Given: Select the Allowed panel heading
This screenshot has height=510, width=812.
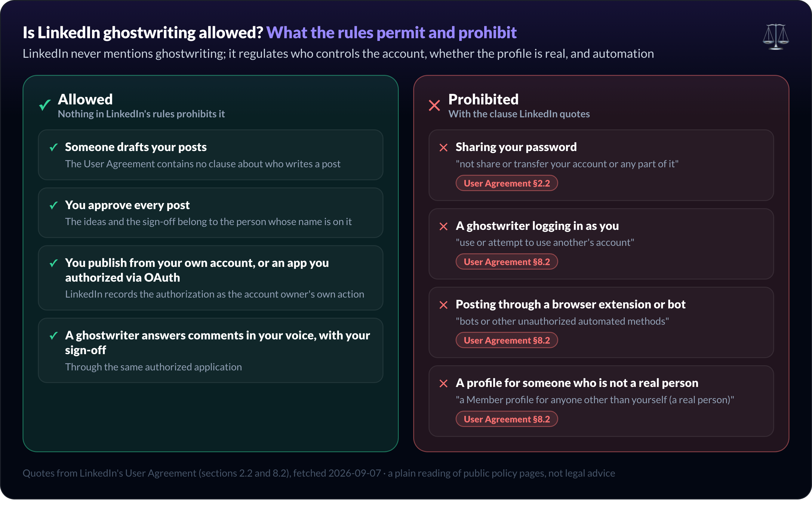Looking at the screenshot, I should [x=85, y=99].
